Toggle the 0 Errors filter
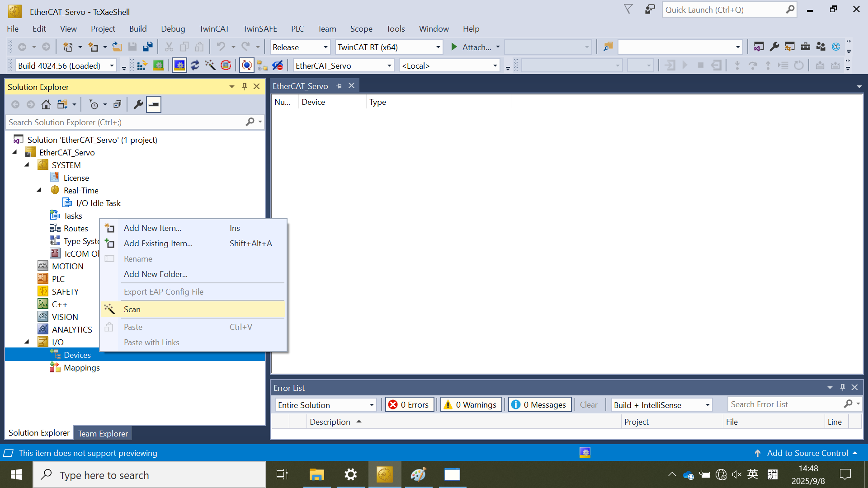Image resolution: width=868 pixels, height=488 pixels. tap(410, 405)
